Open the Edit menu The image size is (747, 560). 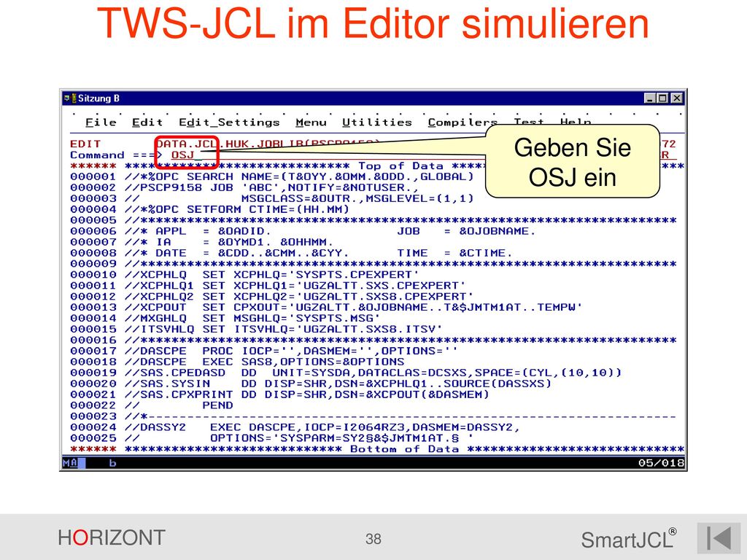click(x=147, y=122)
